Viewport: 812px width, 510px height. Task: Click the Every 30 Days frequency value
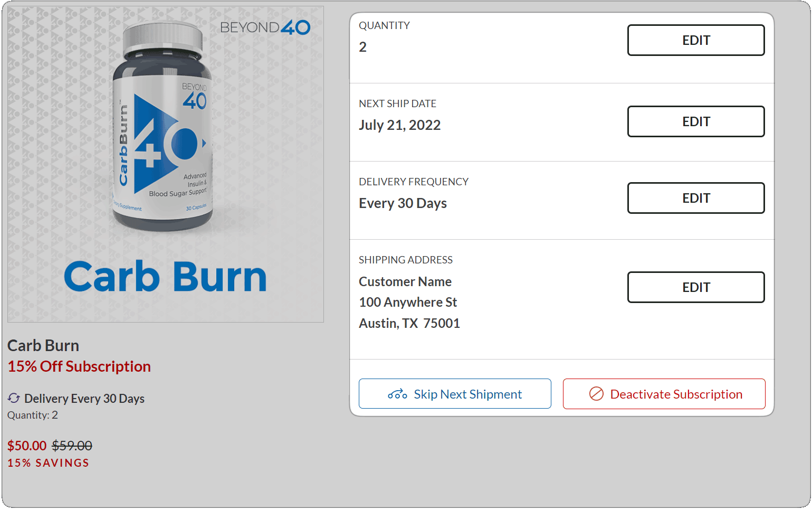(x=403, y=203)
